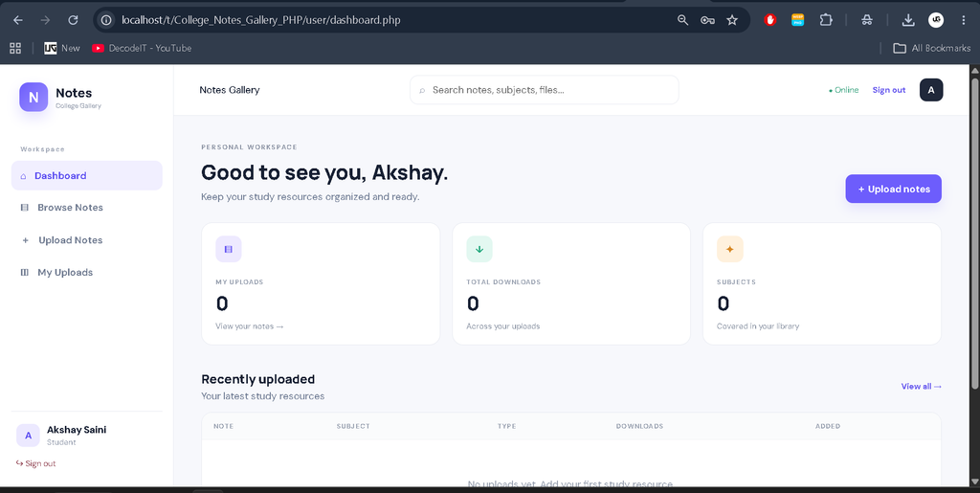
Task: Open the browser Downloads icon
Action: click(908, 20)
